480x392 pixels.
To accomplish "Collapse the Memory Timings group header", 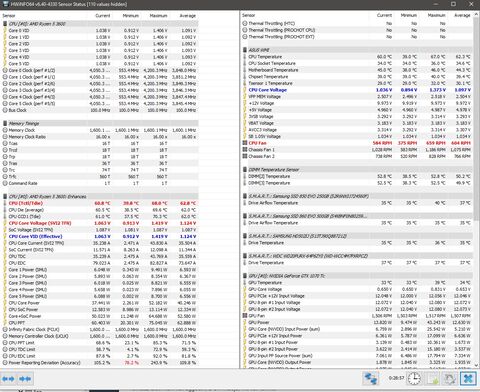I will click(100, 123).
